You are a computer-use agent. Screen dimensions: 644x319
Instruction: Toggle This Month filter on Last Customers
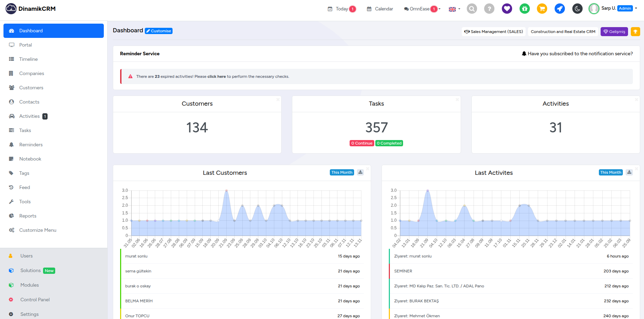click(x=342, y=172)
